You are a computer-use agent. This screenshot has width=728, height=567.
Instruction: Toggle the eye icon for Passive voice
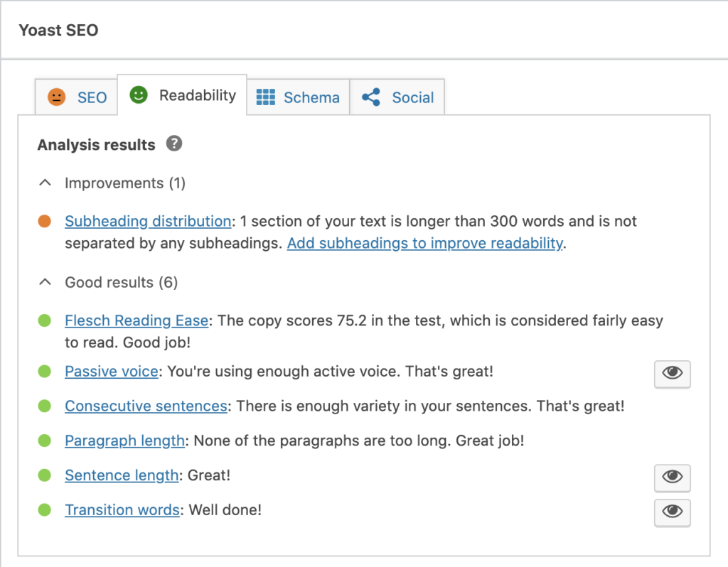tap(672, 374)
